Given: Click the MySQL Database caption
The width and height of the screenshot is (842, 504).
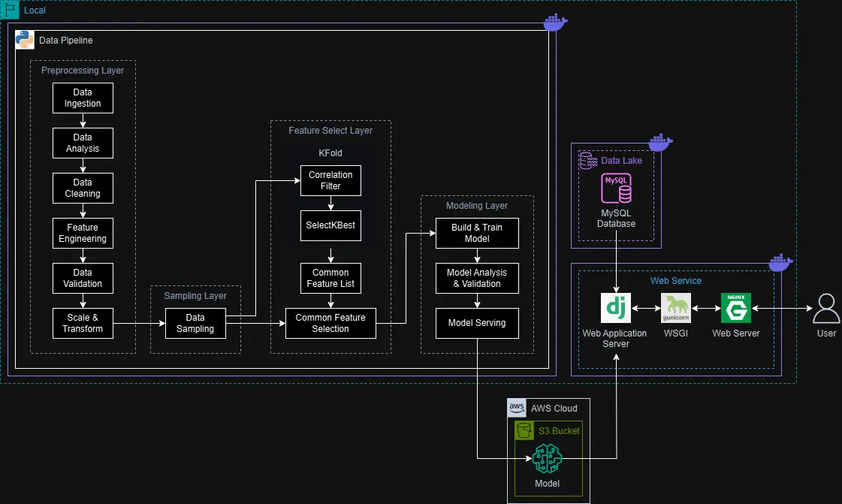Looking at the screenshot, I should pos(617,219).
